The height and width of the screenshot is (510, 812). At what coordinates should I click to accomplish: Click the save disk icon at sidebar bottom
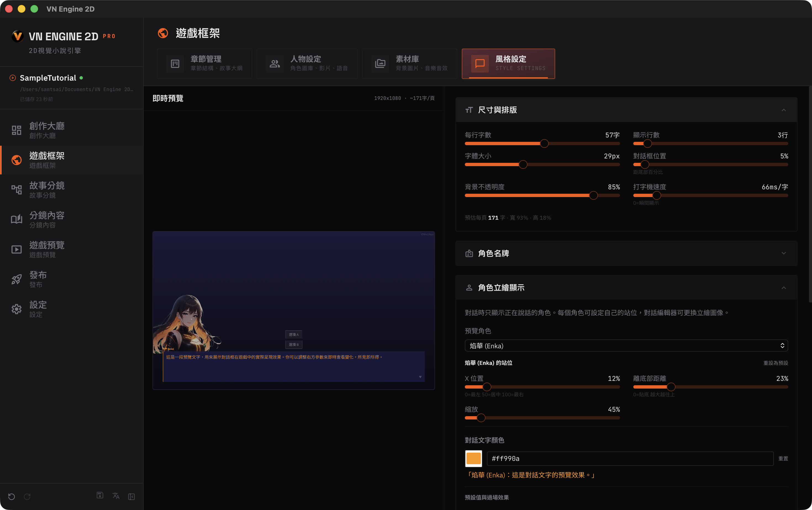point(100,495)
